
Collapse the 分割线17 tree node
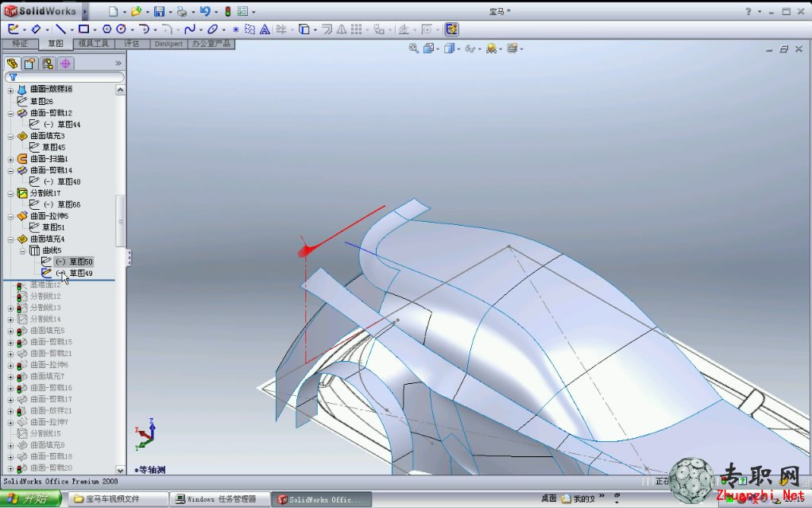click(11, 194)
